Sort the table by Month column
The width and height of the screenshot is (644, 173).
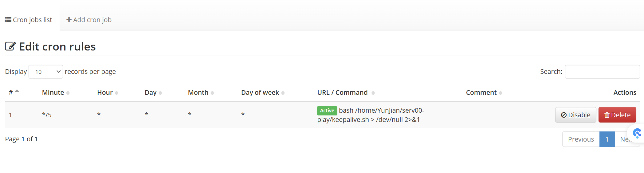pos(201,92)
